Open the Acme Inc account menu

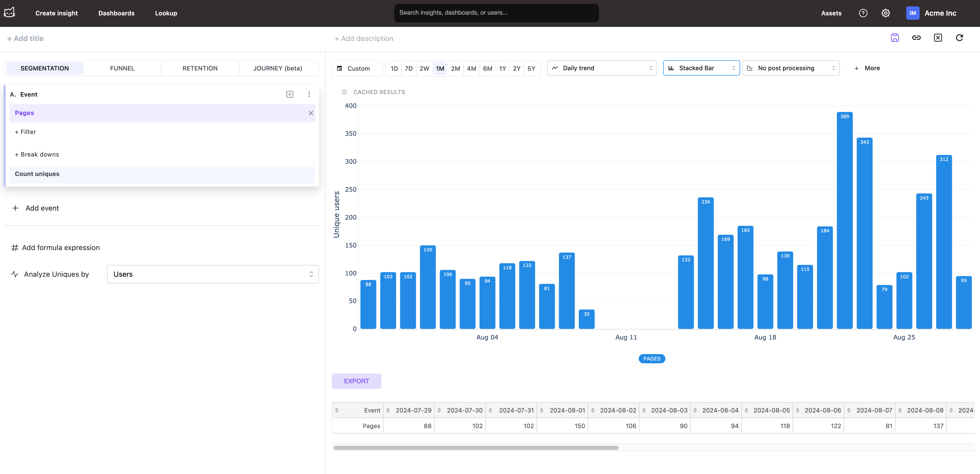(940, 13)
